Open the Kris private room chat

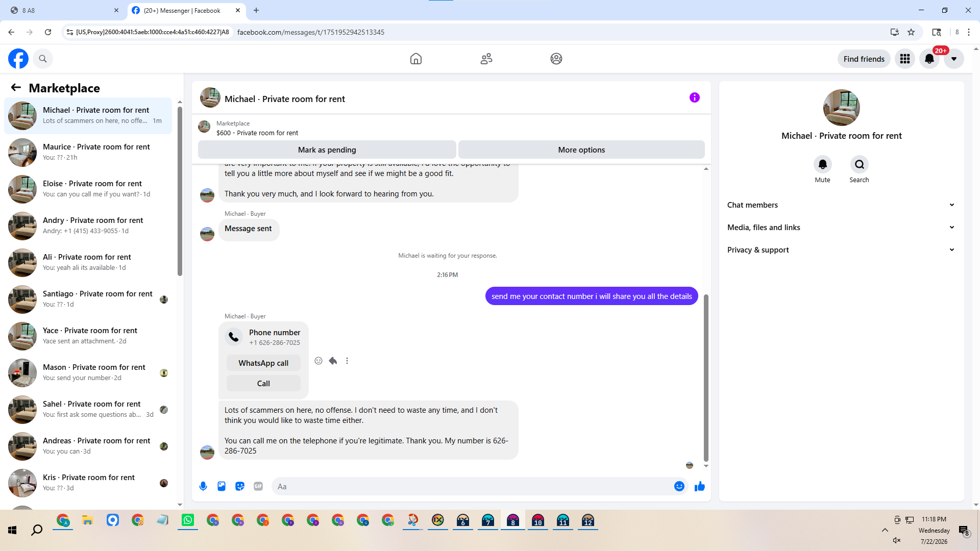[88, 483]
